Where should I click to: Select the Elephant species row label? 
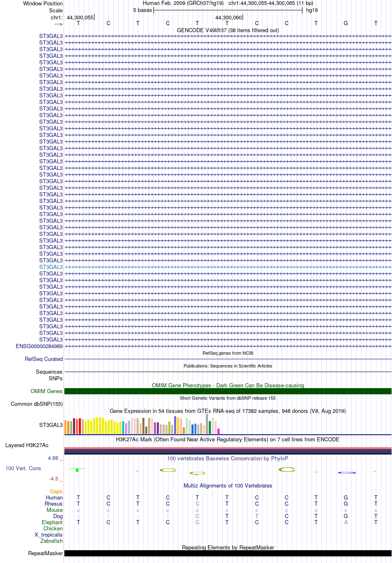[52, 522]
